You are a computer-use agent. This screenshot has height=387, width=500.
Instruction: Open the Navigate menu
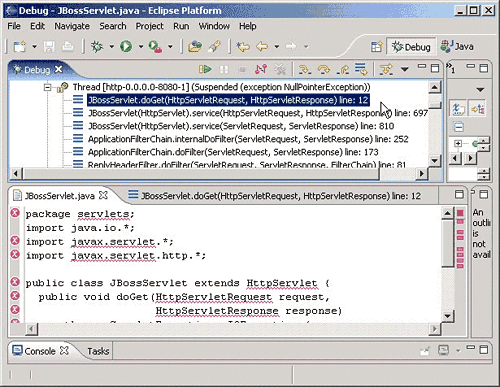72,26
